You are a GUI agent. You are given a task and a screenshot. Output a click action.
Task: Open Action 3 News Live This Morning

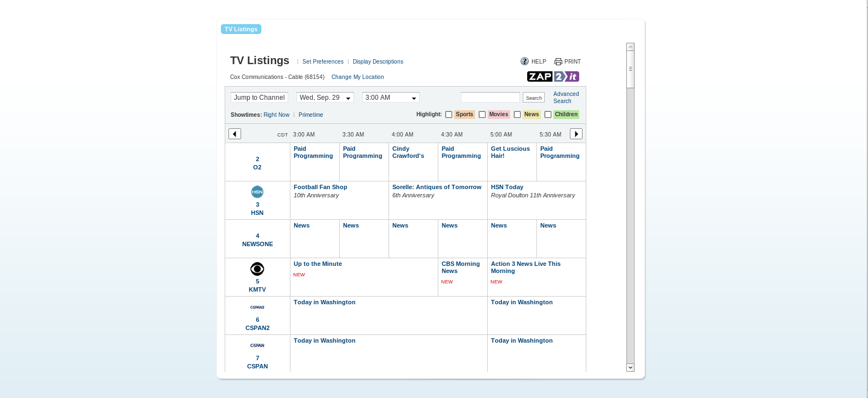(526, 268)
